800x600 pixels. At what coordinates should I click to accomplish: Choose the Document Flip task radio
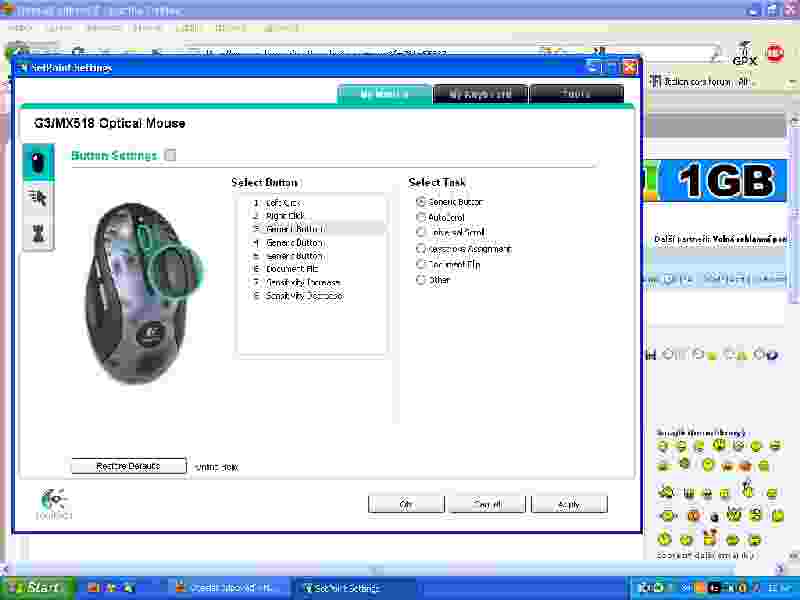(x=421, y=264)
